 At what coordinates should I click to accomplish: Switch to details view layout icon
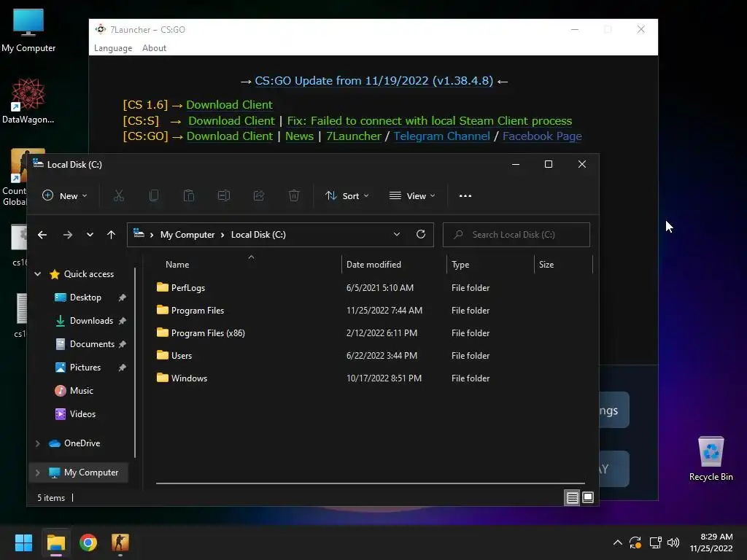[572, 497]
